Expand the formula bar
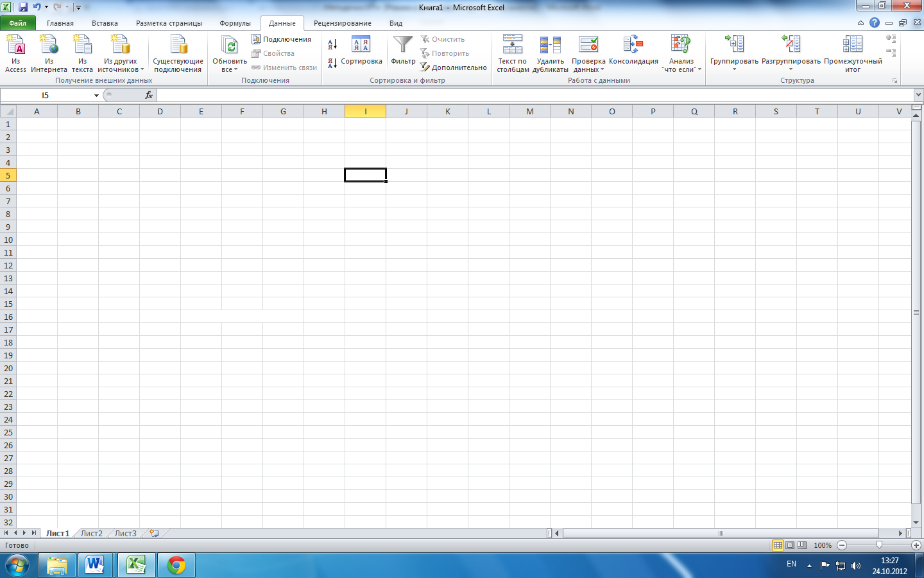The width and height of the screenshot is (924, 578). point(918,95)
